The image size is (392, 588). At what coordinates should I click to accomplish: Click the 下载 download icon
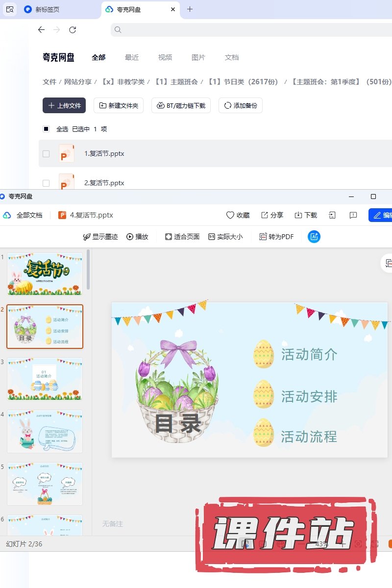tap(298, 215)
